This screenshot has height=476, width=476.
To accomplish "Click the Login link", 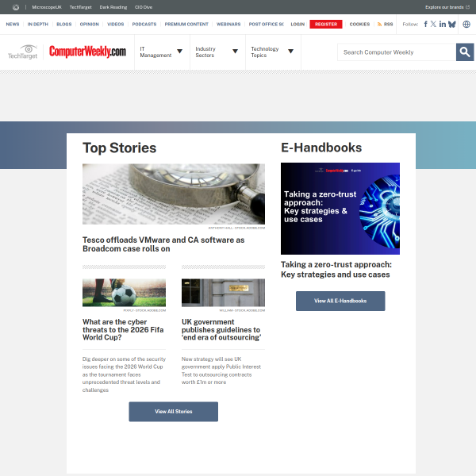I will pos(297,25).
